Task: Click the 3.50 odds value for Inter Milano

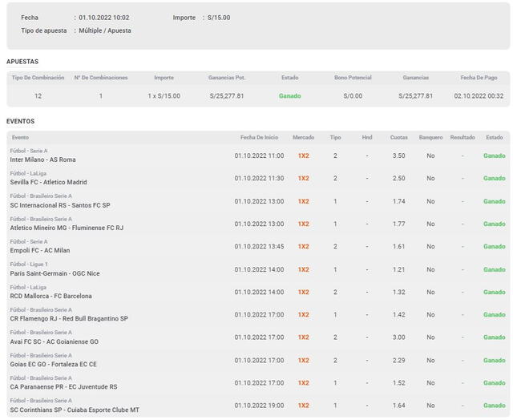Action: pos(399,155)
